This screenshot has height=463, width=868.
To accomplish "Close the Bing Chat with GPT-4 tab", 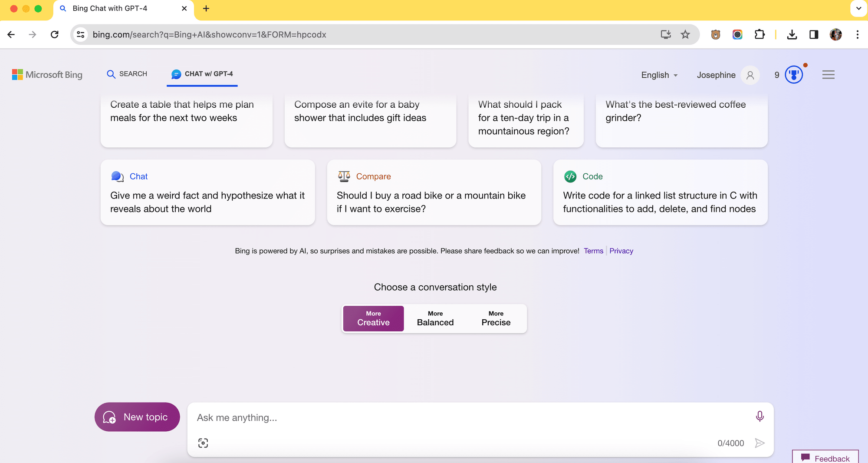I will coord(184,9).
